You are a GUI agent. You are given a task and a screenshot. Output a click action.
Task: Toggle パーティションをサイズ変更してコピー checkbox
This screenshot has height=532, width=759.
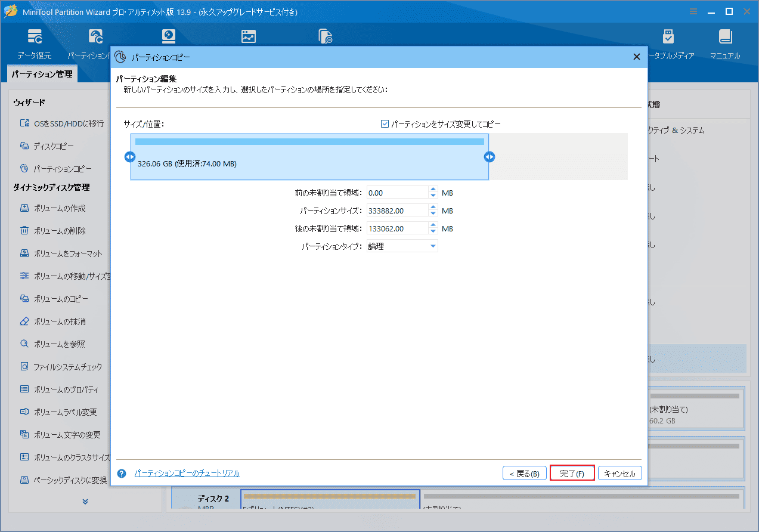385,124
